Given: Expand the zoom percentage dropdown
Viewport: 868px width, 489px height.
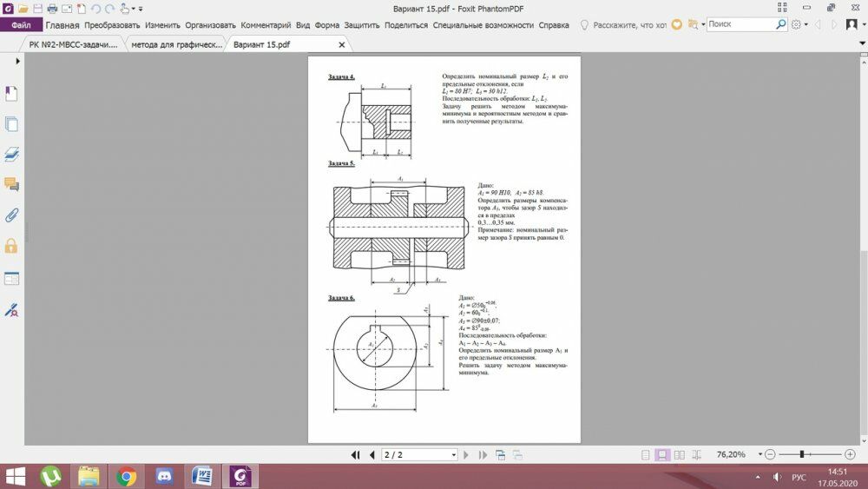Looking at the screenshot, I should tap(752, 454).
